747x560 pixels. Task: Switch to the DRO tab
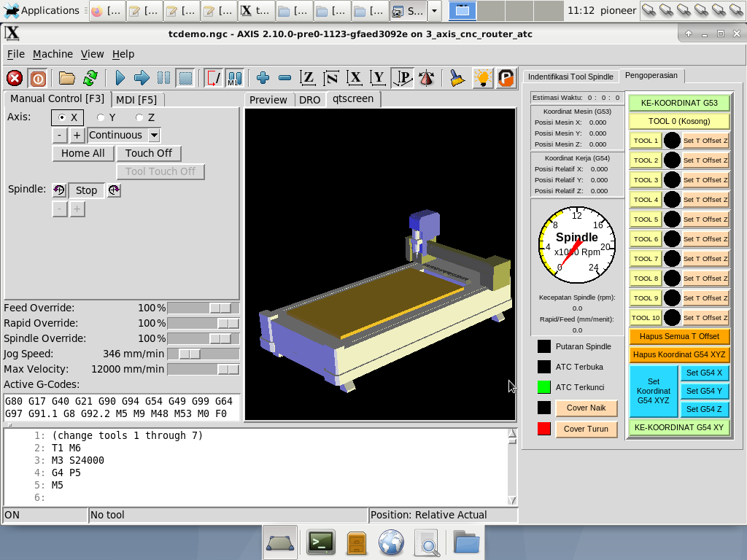point(310,100)
